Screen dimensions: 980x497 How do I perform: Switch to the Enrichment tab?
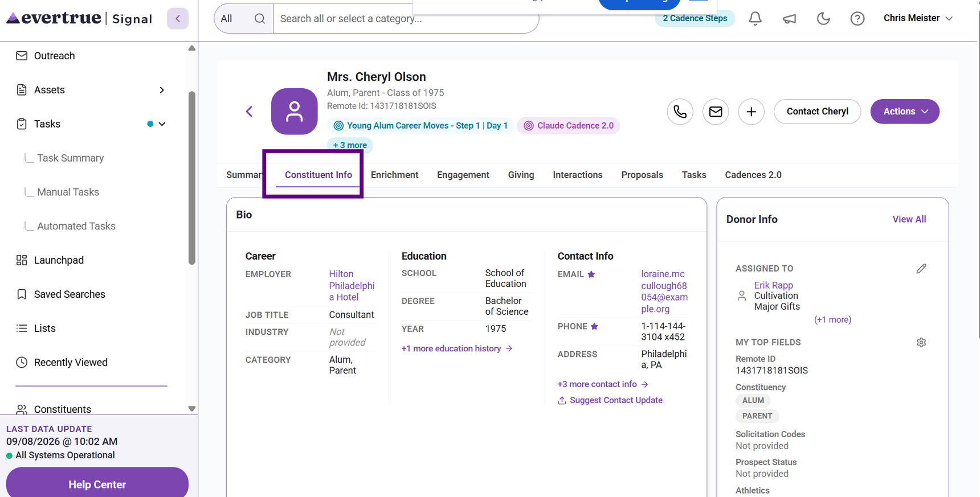coord(394,175)
